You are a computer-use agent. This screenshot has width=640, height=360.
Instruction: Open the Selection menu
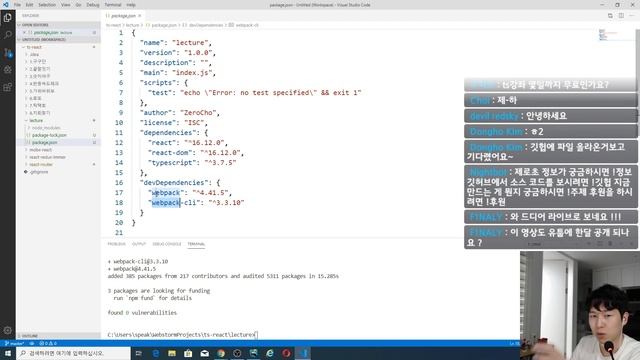[47, 5]
